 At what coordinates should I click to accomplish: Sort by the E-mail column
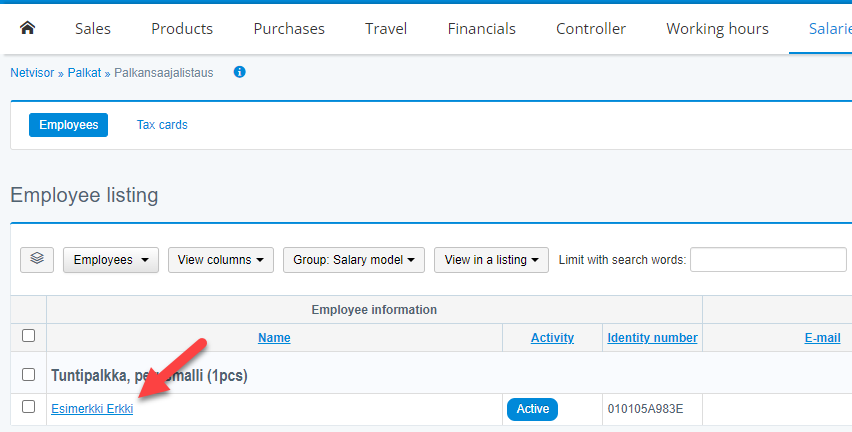tap(822, 337)
